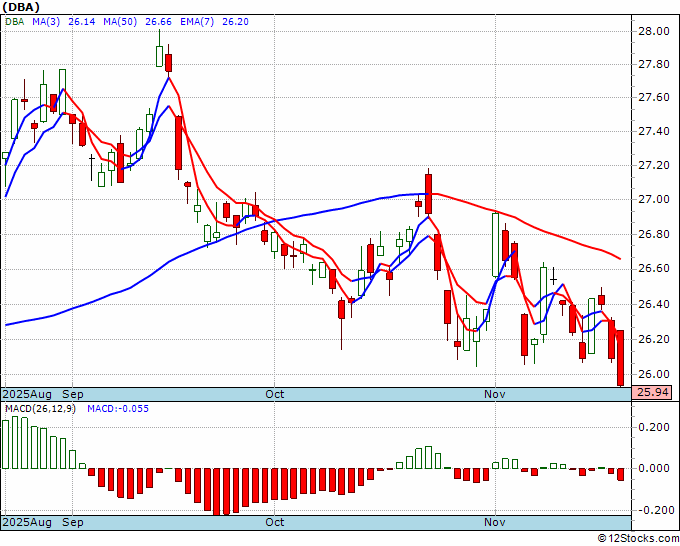Screen dimensions: 680x546
Task: Click the MACD(26,12,9) indicator label
Action: (40, 409)
